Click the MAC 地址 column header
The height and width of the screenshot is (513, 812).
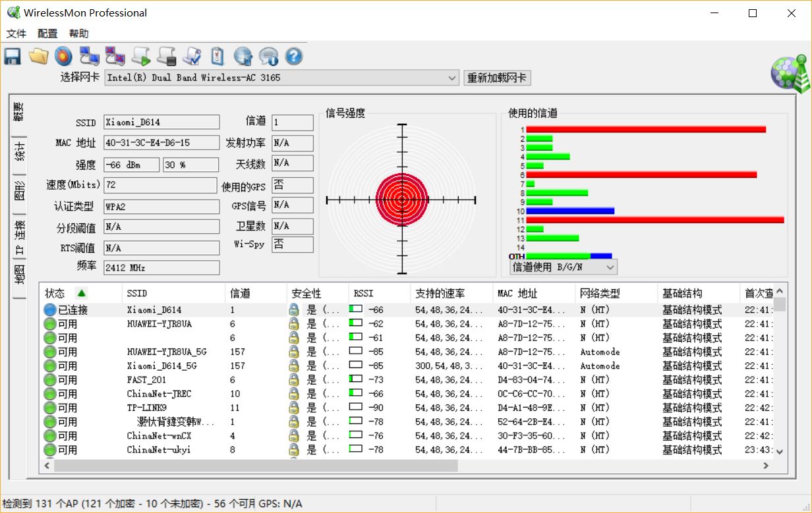[534, 293]
